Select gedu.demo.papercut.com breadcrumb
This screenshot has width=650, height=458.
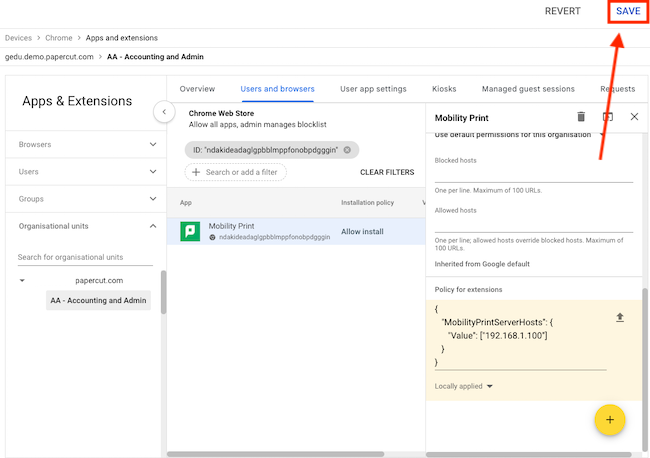[49, 57]
